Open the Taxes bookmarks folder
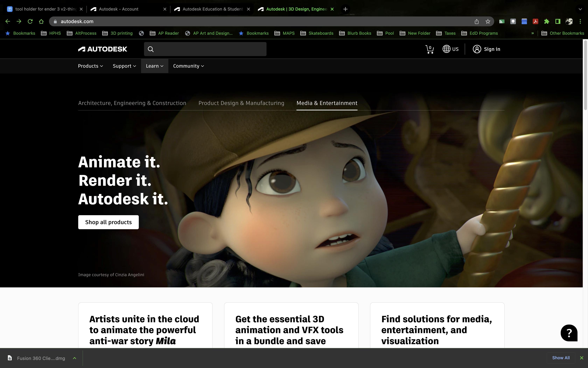 pyautogui.click(x=446, y=33)
